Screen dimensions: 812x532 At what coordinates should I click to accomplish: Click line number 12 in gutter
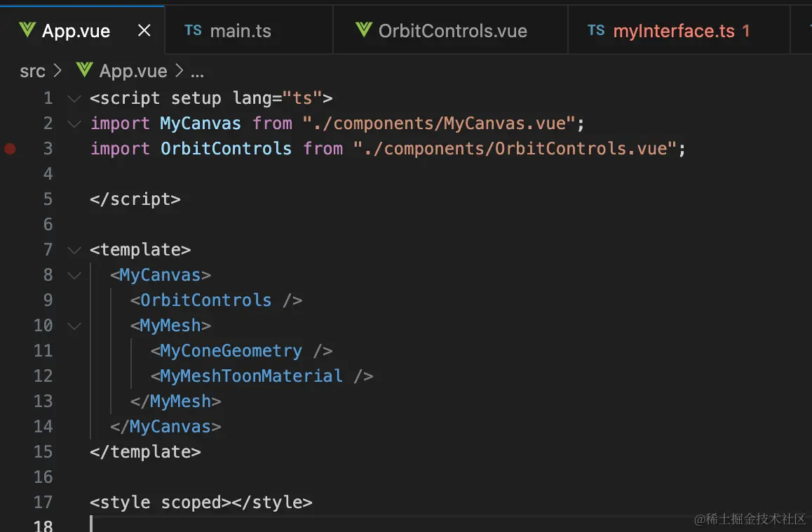[x=43, y=376]
